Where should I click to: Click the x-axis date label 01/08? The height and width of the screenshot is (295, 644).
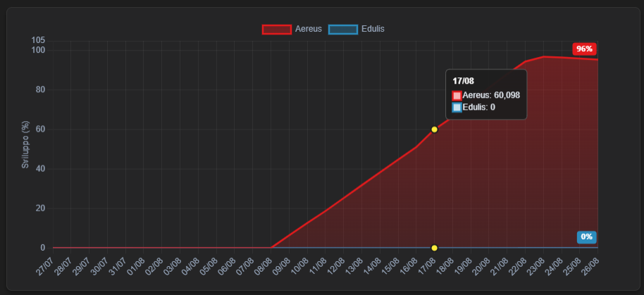135,266
